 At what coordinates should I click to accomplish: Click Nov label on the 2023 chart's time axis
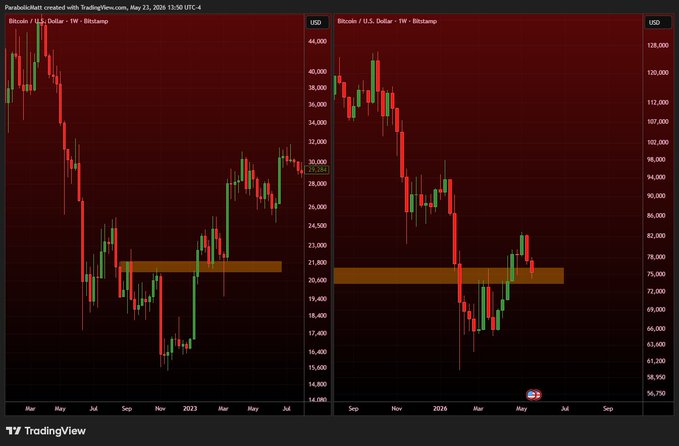click(x=160, y=409)
